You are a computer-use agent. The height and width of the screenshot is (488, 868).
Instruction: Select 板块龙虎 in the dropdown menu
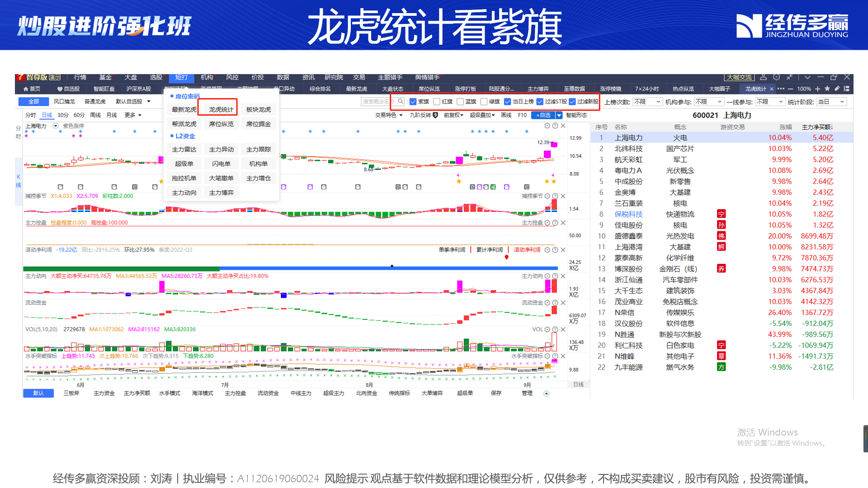coord(258,109)
